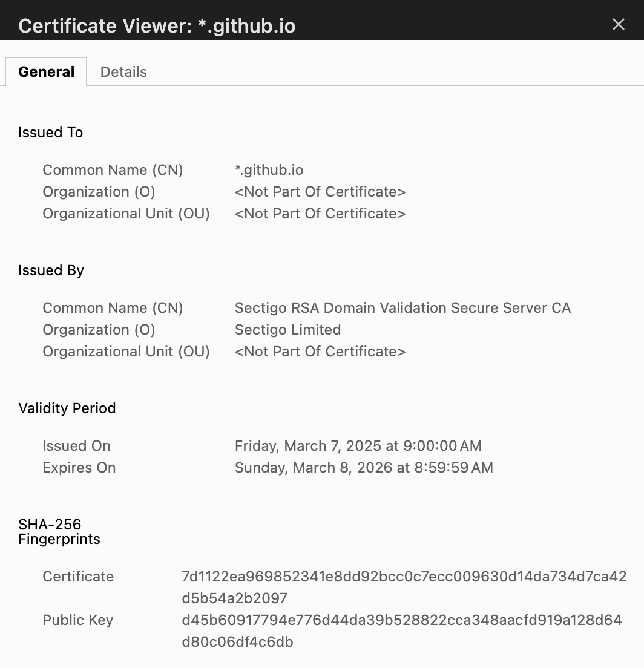Click the SHA-256 Fingerprints heading
Viewport: 644px width, 668px height.
59,532
